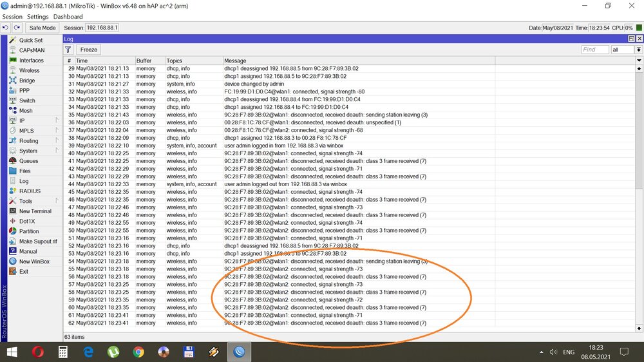Open CAPsMAN from the sidebar
The image size is (644, 362).
coord(31,50)
